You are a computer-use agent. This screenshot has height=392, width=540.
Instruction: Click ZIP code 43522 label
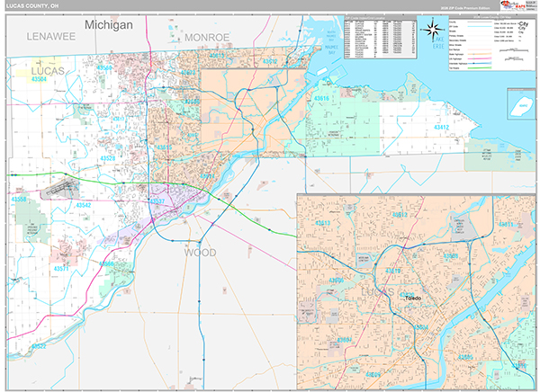click(38, 346)
